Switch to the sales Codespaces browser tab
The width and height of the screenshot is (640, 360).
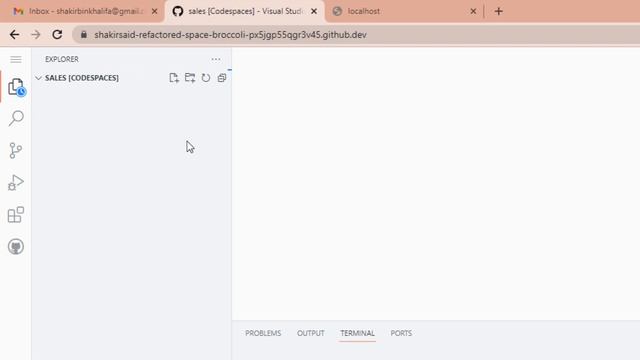pyautogui.click(x=244, y=11)
